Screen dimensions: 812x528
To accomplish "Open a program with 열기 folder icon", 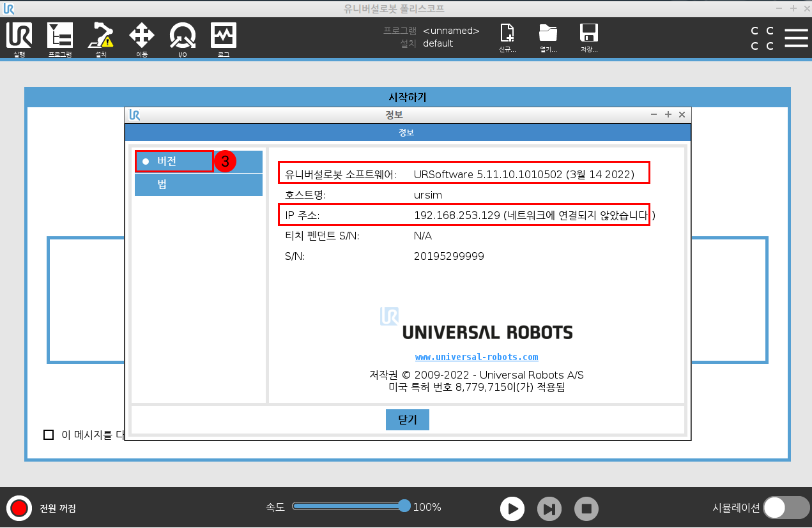I will click(x=548, y=38).
